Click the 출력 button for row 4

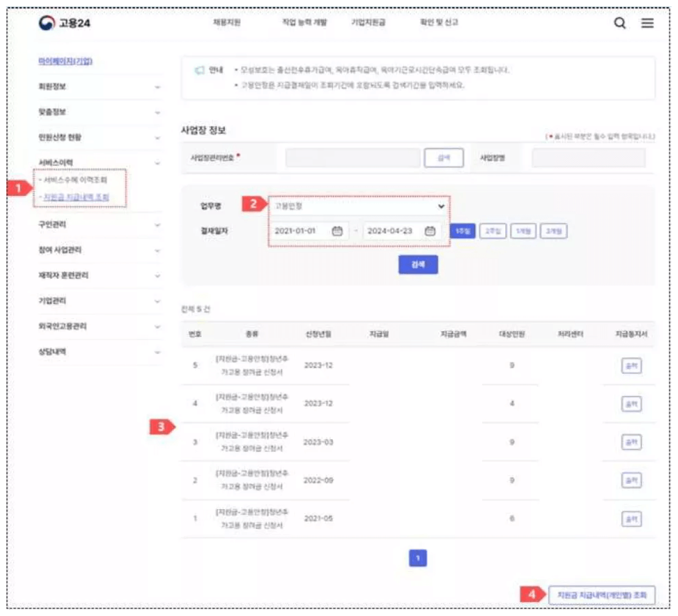click(x=631, y=404)
